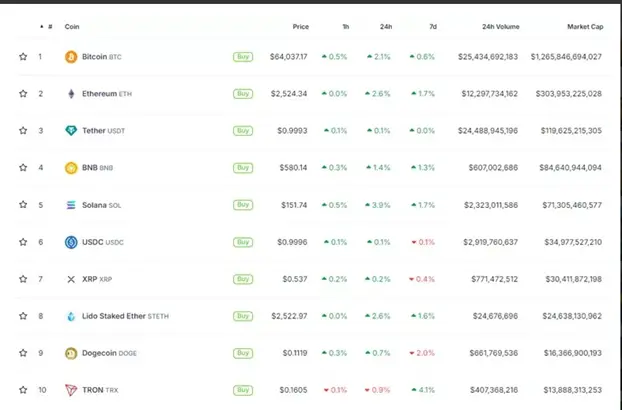622x410 pixels.
Task: Select Bitcoin price $64,037.17
Action: coord(288,57)
